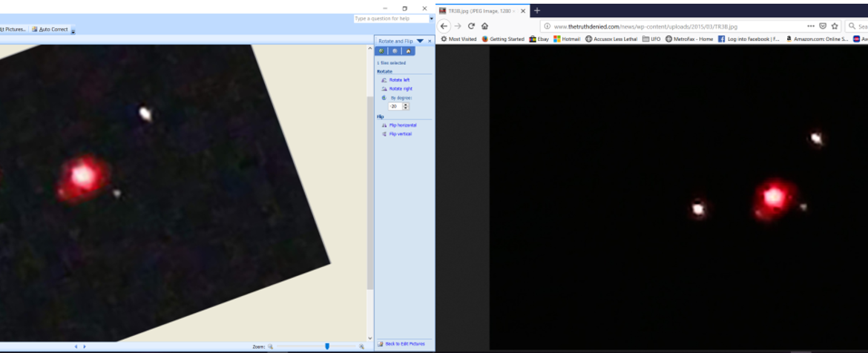Click the scroll up arrow in picture view

370,48
